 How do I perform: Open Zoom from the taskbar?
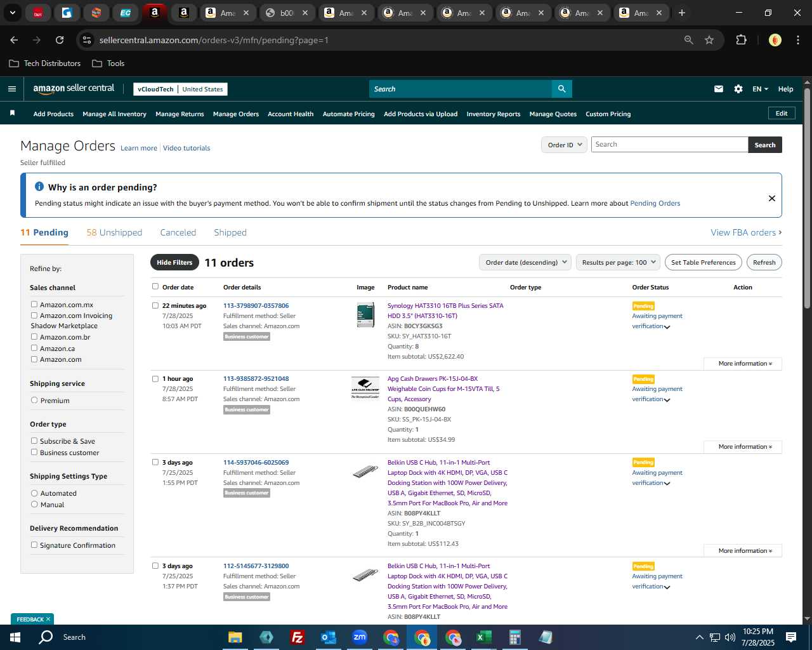click(360, 637)
